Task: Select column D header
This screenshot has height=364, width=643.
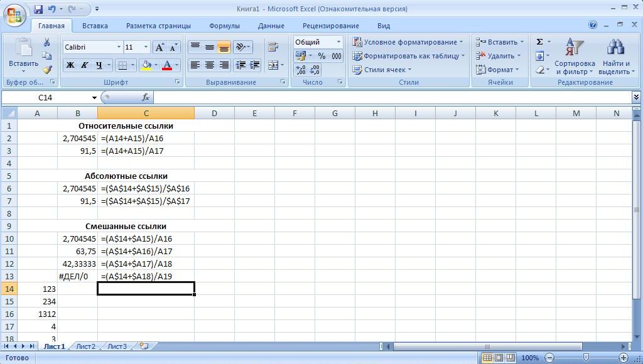Action: pyautogui.click(x=214, y=113)
